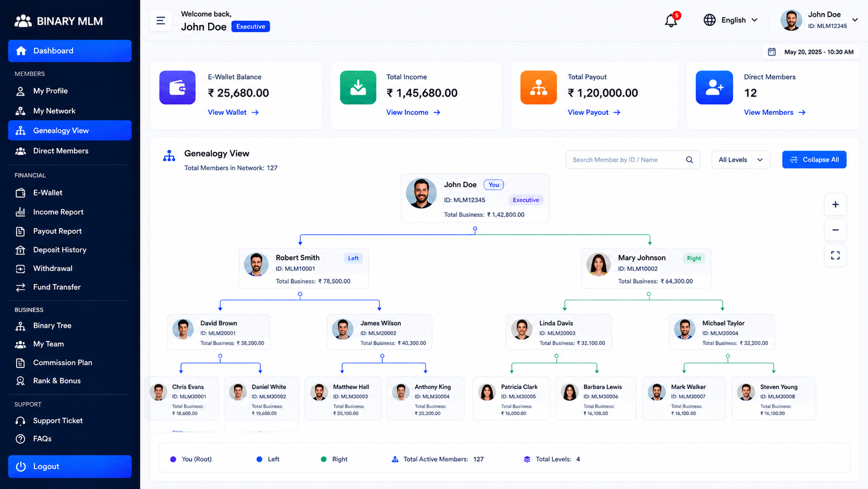Follow the View Wallet link

pos(233,112)
